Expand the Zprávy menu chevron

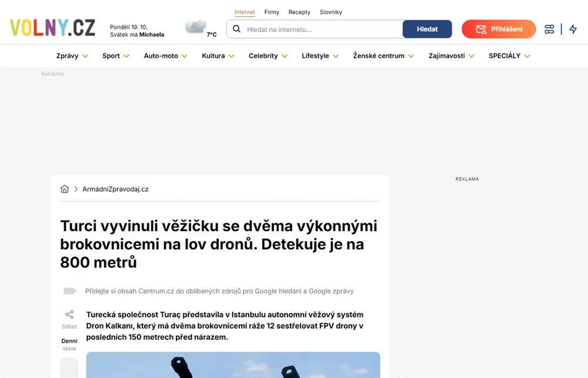tap(85, 56)
